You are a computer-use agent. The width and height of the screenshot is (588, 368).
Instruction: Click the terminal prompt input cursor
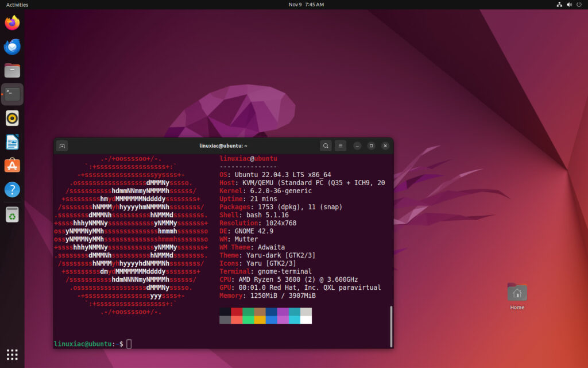(x=129, y=344)
